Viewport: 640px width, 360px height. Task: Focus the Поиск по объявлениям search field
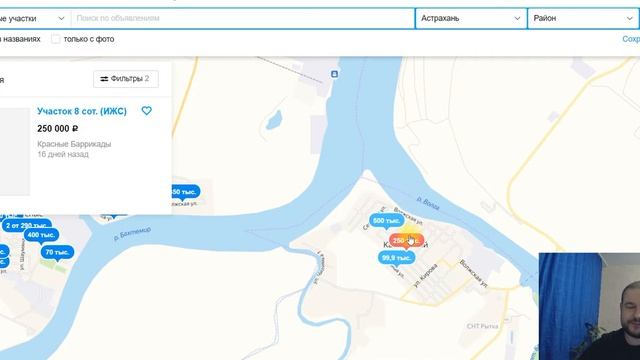click(x=243, y=18)
